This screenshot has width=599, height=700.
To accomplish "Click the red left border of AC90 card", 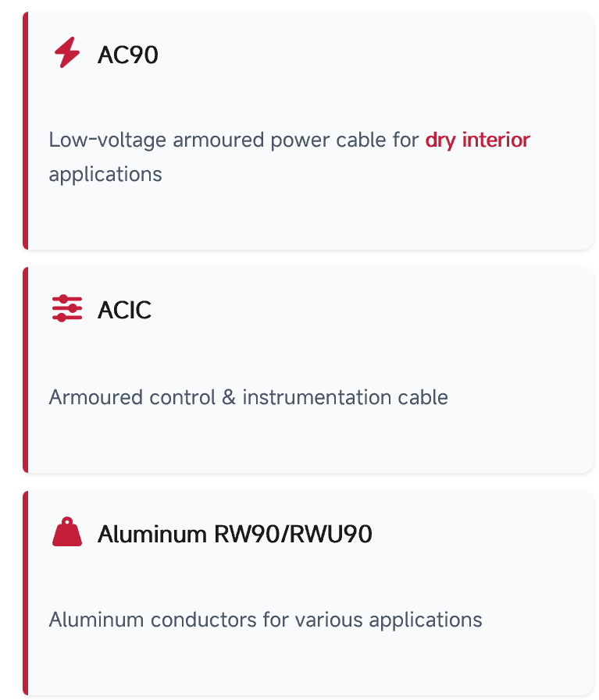I will (x=26, y=130).
